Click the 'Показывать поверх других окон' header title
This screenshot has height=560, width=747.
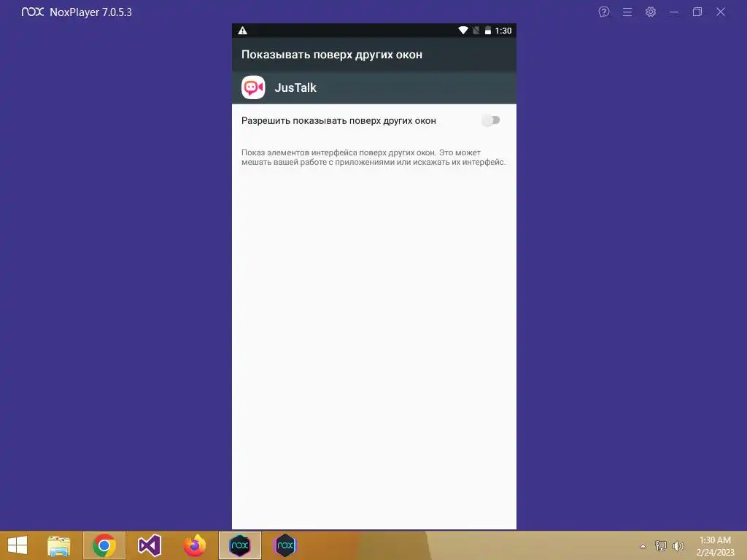pos(332,55)
